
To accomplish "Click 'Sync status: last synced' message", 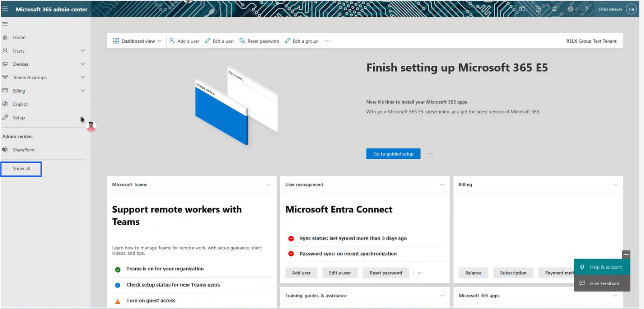I will coord(353,238).
